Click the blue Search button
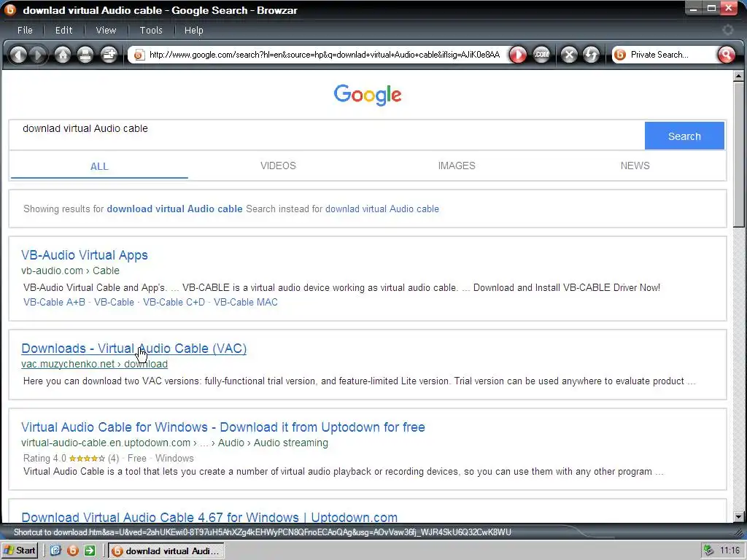The image size is (747, 560). coord(684,136)
